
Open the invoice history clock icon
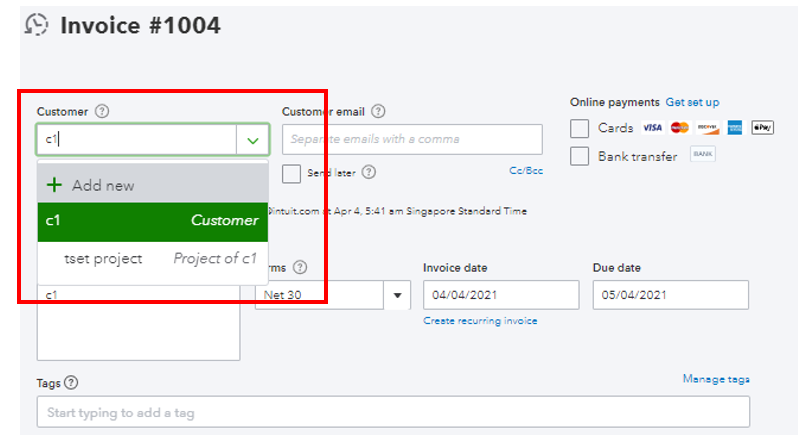click(36, 25)
